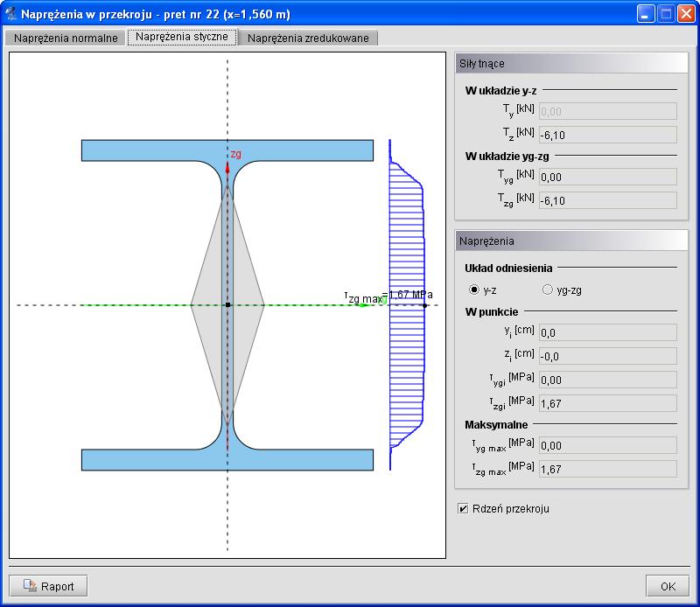The image size is (700, 607).
Task: Click the Siły tnące panel header
Action: pos(571,63)
